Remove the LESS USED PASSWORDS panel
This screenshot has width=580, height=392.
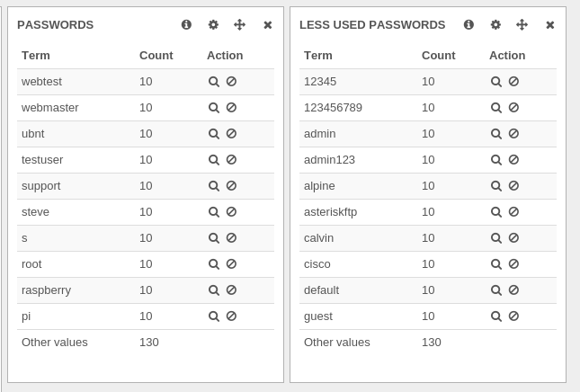coord(550,25)
